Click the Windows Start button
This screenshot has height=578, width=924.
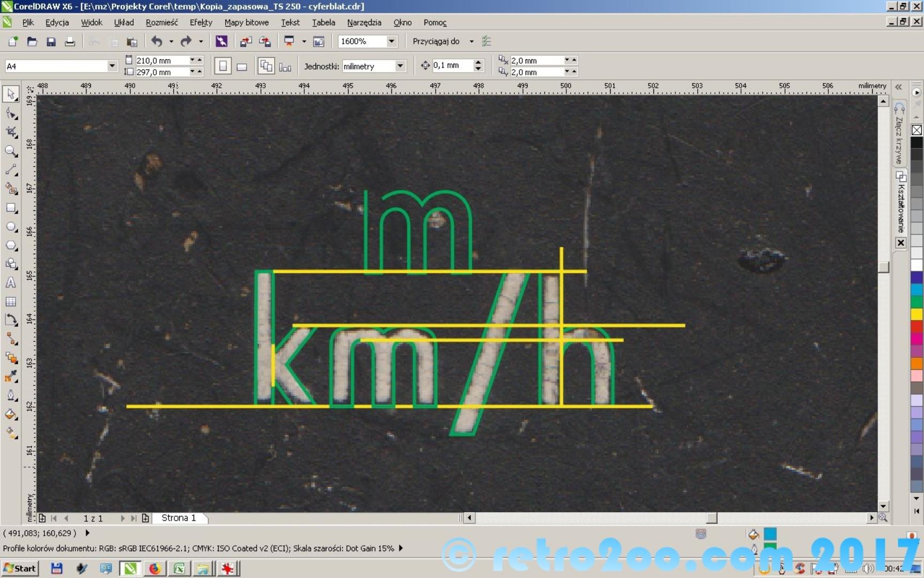pos(20,568)
